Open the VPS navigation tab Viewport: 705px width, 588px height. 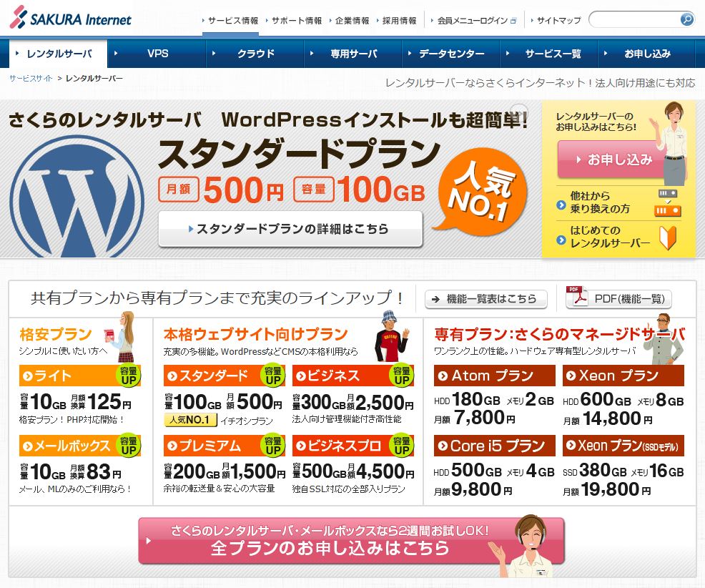pos(157,54)
